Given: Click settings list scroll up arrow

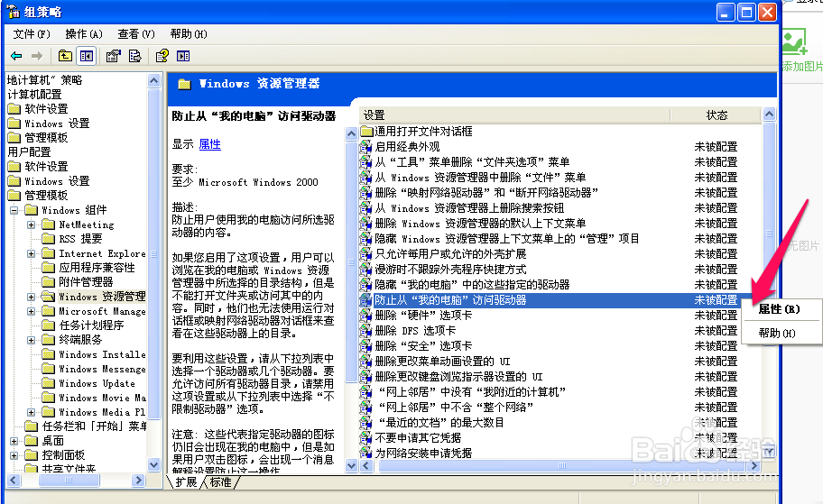Looking at the screenshot, I should coord(769,115).
